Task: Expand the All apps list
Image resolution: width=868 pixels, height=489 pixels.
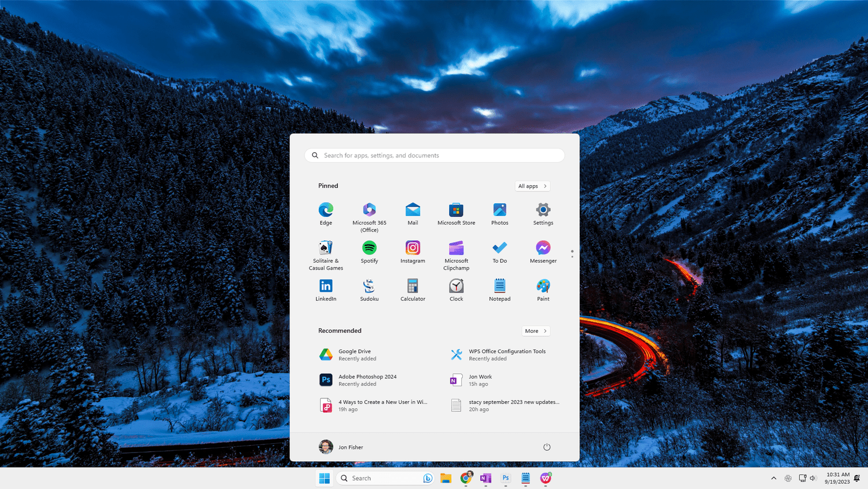Action: tap(532, 186)
